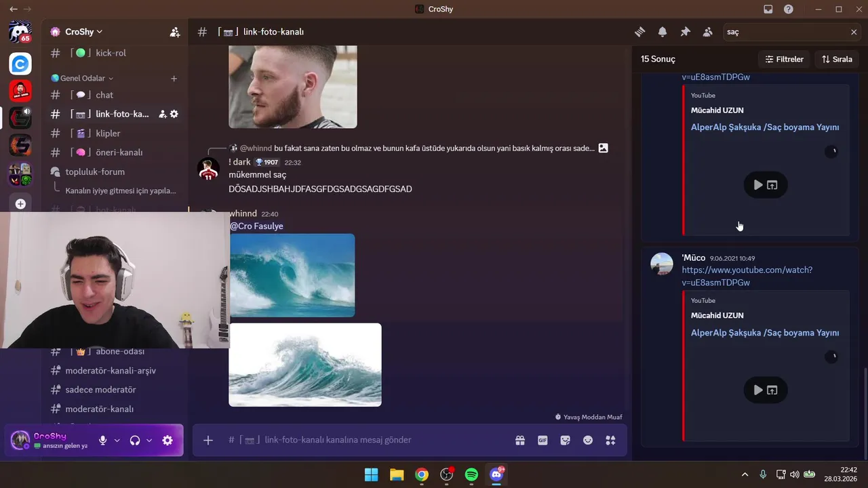The height and width of the screenshot is (488, 868).
Task: Click invite people icon next to CroShy
Action: pos(175,32)
